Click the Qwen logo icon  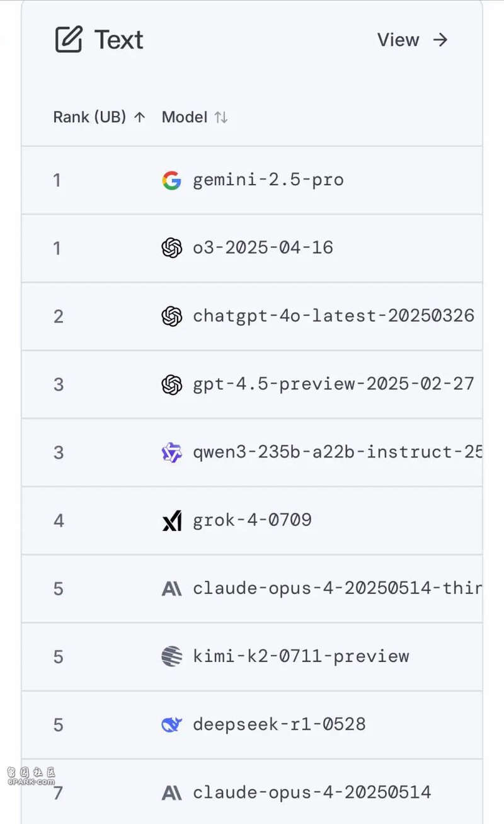(171, 452)
